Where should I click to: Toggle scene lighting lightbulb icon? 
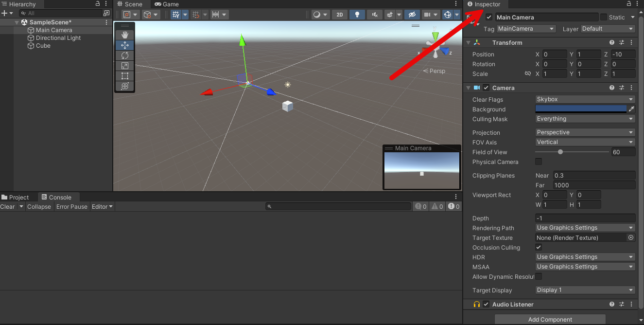click(357, 15)
